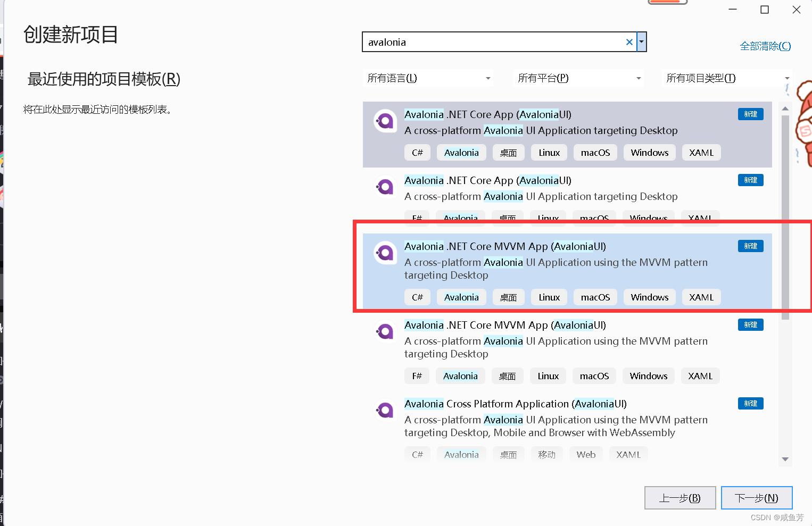Click the Avalonia tag of the highlighted MVVM template
Viewport: 812px width, 526px height.
461,297
